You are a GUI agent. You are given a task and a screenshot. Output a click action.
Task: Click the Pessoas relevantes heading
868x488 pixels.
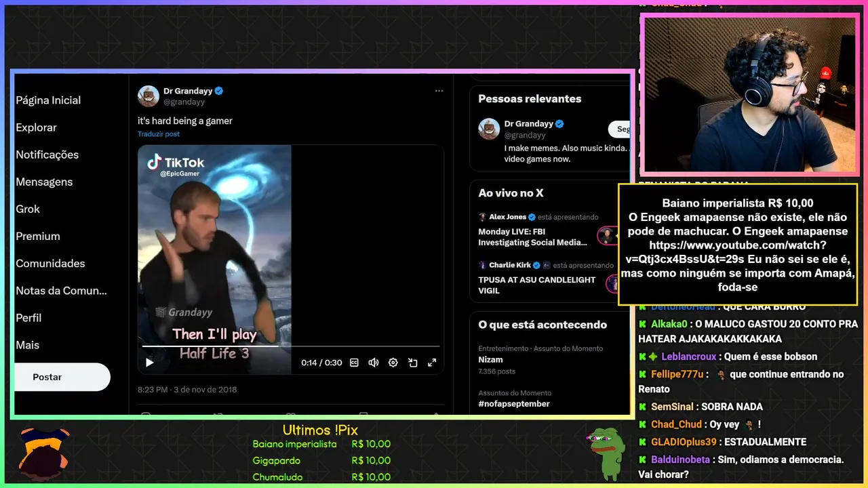(530, 99)
